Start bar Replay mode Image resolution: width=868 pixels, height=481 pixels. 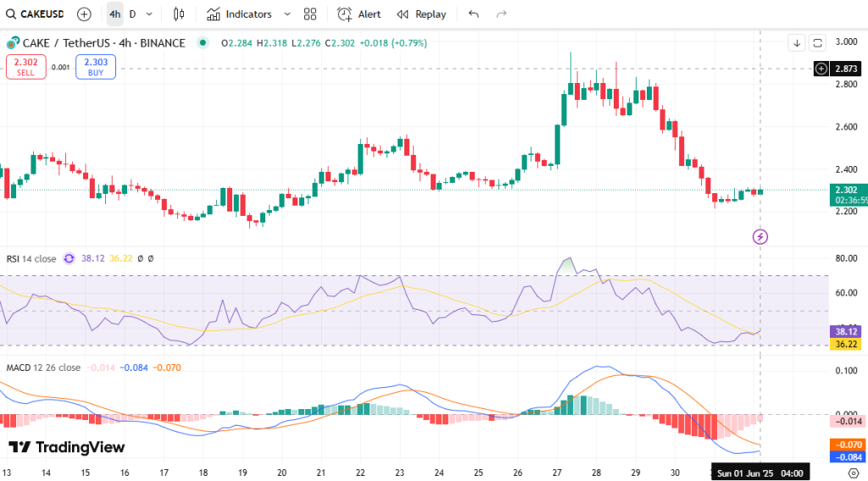coord(422,14)
